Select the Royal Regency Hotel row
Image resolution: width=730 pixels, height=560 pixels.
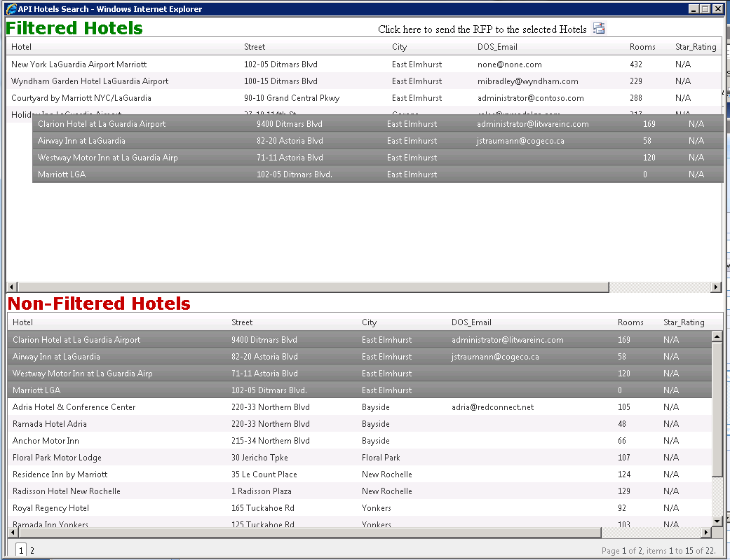360,507
